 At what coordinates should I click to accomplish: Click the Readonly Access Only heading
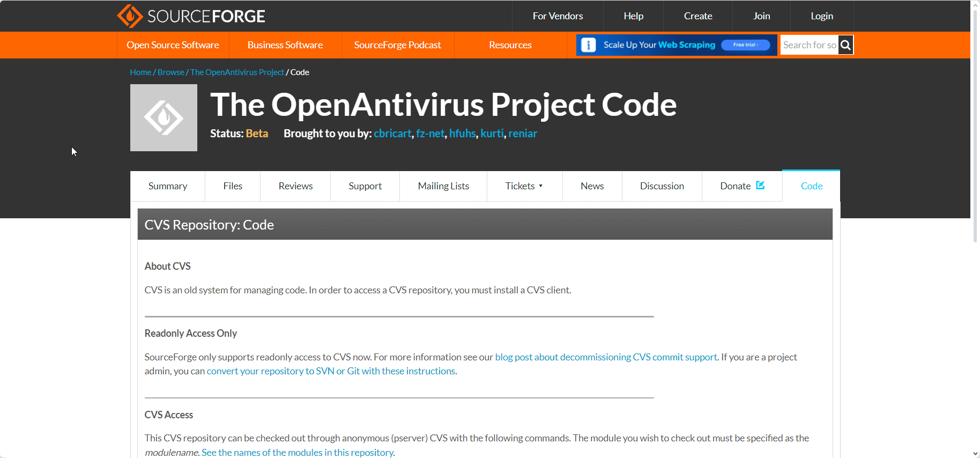(190, 334)
